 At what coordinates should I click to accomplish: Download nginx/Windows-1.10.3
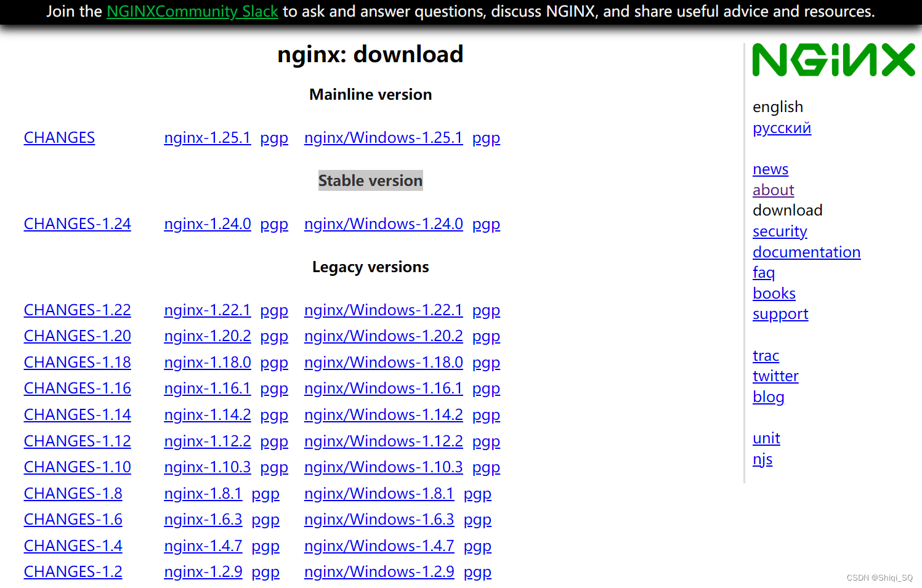click(x=383, y=467)
